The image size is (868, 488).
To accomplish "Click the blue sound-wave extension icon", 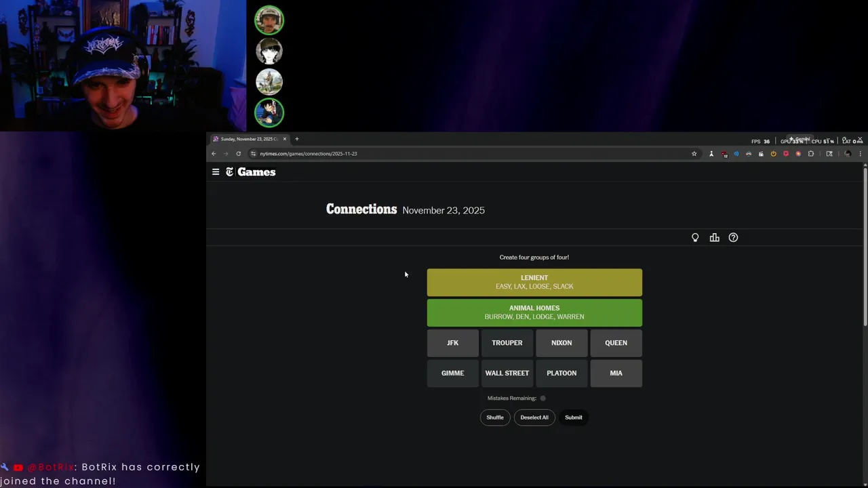I will tap(736, 154).
